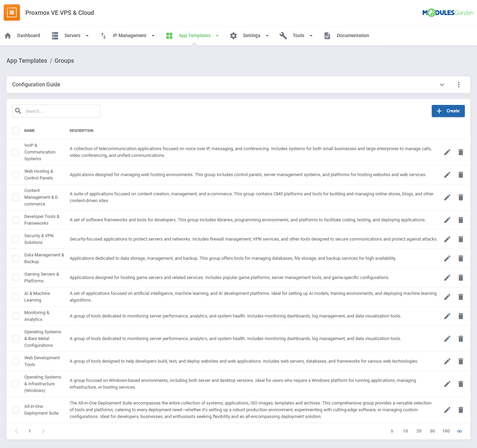Select all groups via header checkbox
This screenshot has height=448, width=477.
[15, 131]
